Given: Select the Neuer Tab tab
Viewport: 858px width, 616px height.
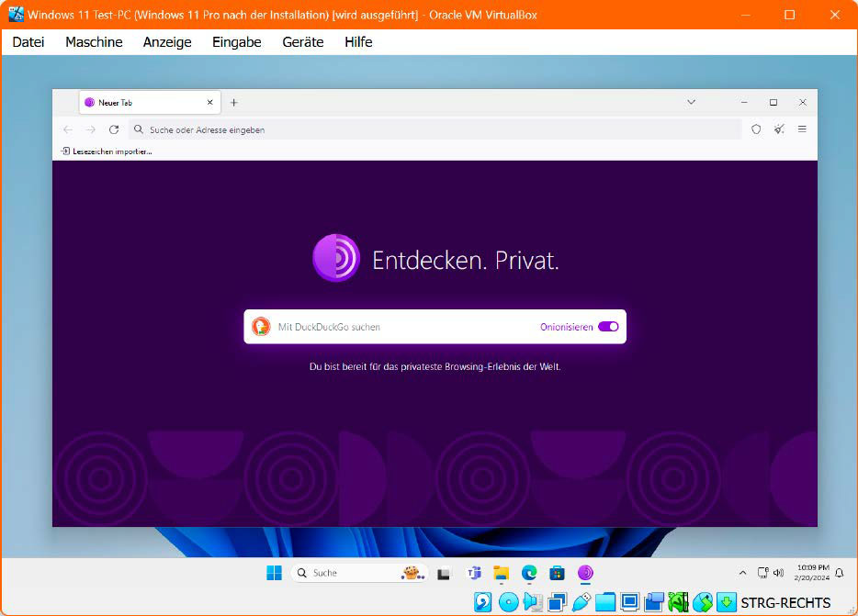Looking at the screenshot, I should click(150, 102).
